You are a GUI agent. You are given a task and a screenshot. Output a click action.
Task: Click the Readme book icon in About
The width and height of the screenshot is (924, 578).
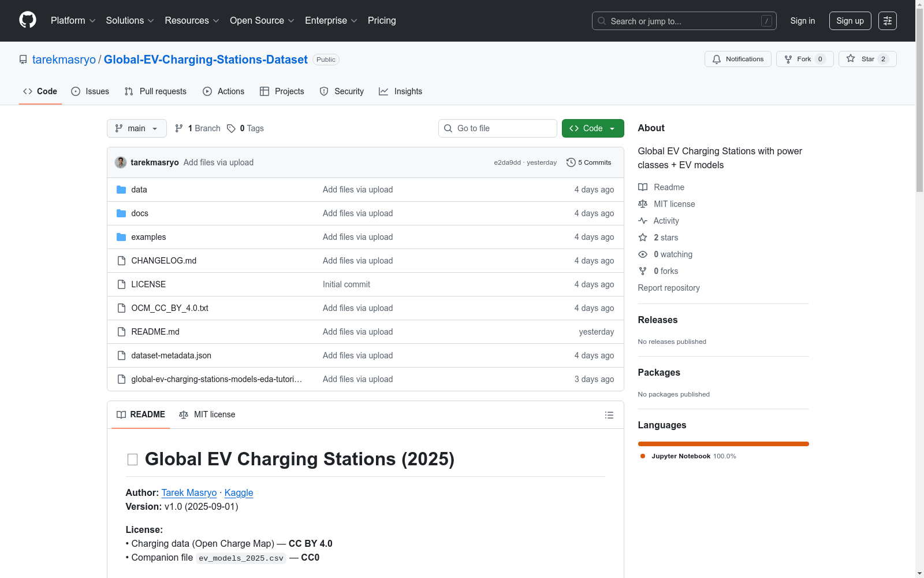coord(643,187)
